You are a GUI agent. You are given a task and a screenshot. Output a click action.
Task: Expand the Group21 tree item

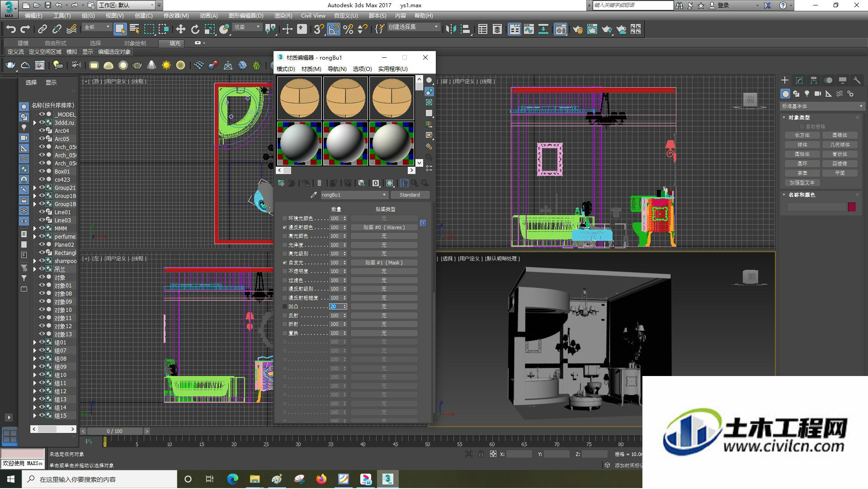tap(35, 188)
